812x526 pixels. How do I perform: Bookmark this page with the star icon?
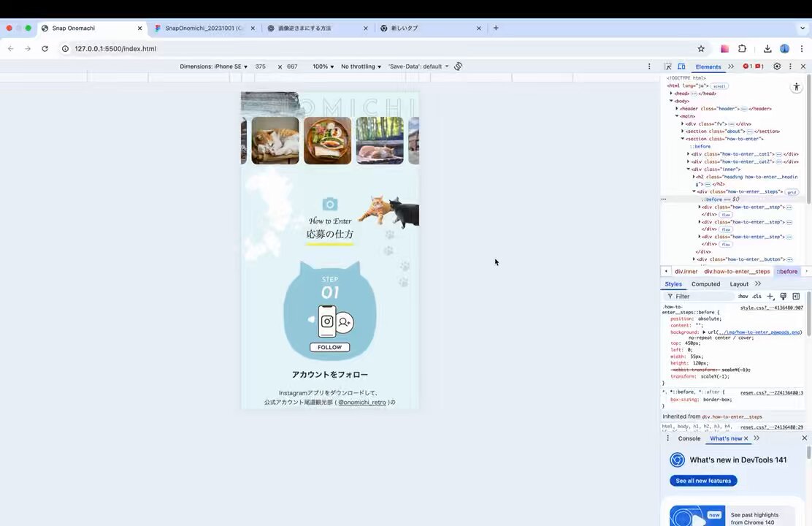click(x=701, y=49)
